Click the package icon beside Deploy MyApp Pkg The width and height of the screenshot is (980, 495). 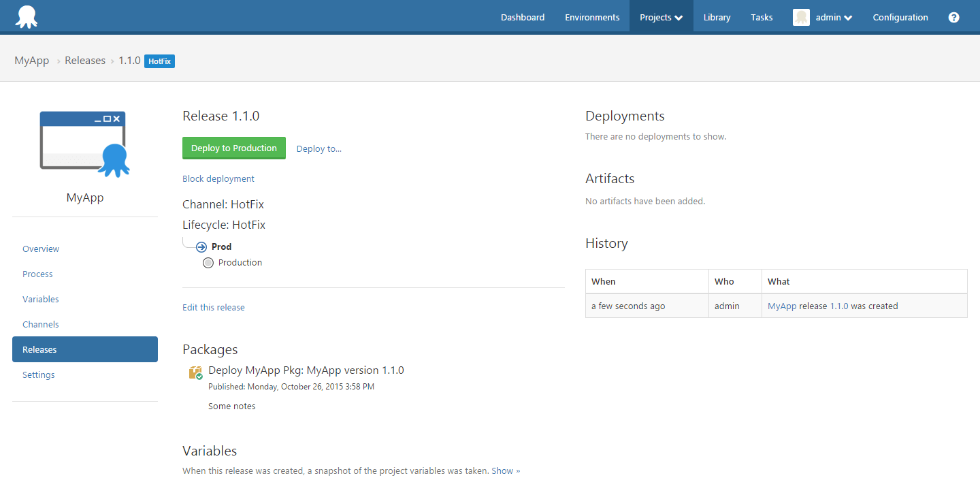pos(196,372)
